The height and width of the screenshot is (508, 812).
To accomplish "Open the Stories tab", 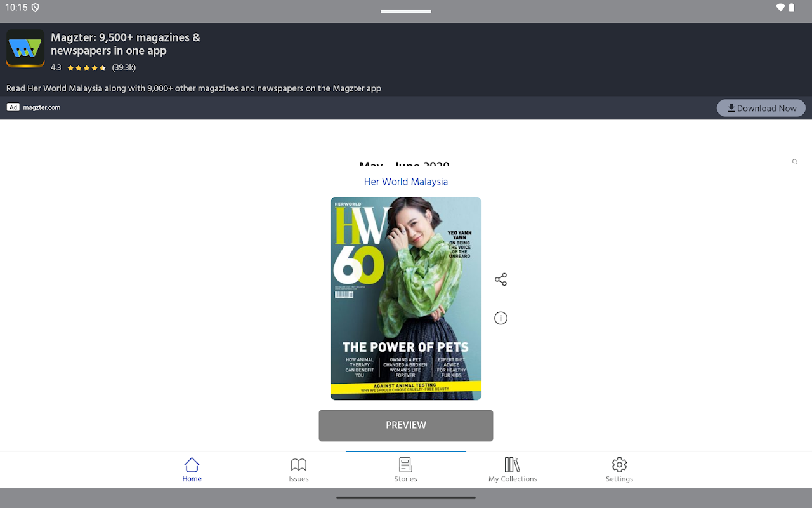I will pyautogui.click(x=405, y=470).
